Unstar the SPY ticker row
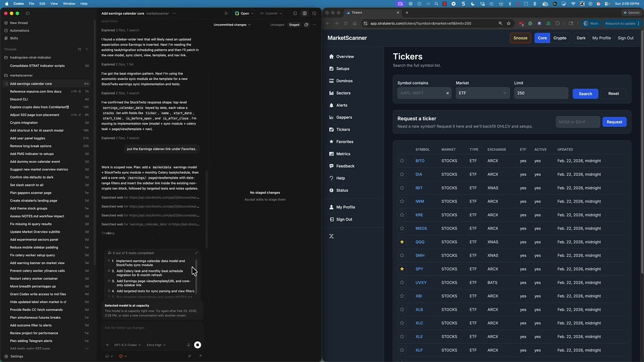 (402, 269)
